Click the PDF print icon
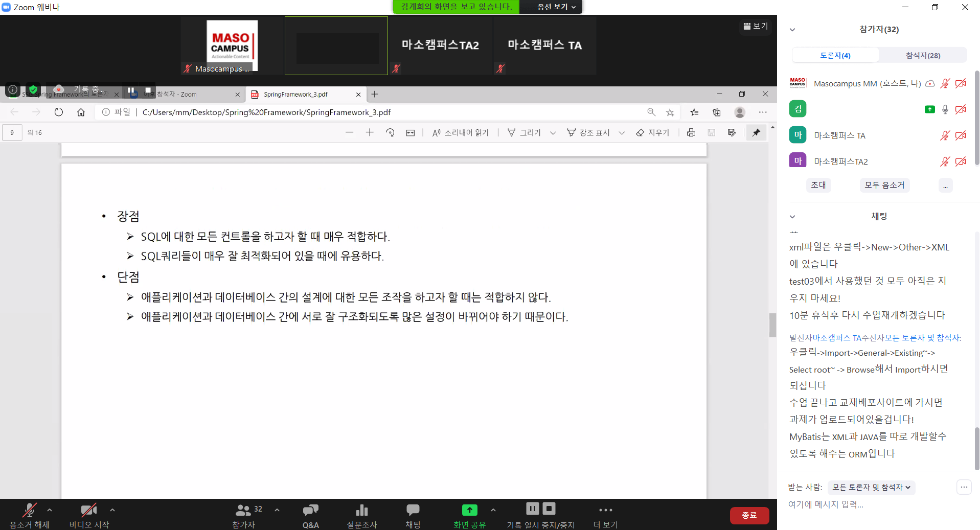The width and height of the screenshot is (980, 530). [x=691, y=132]
